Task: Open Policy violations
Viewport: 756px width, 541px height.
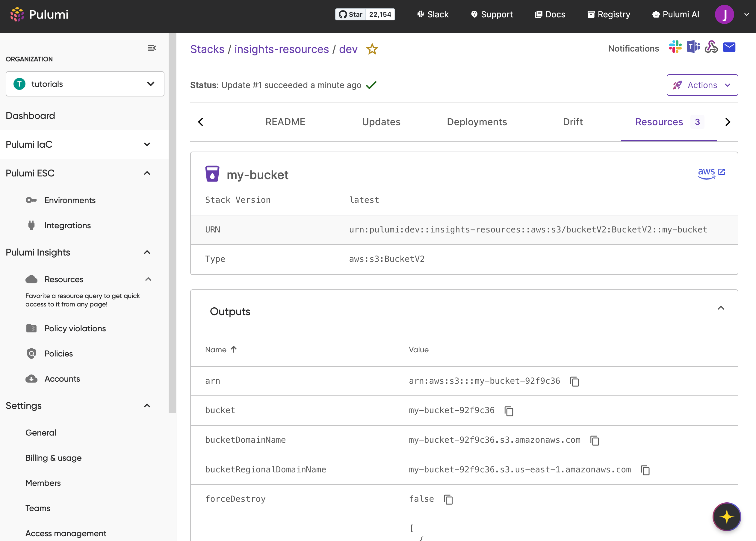Action: point(75,328)
